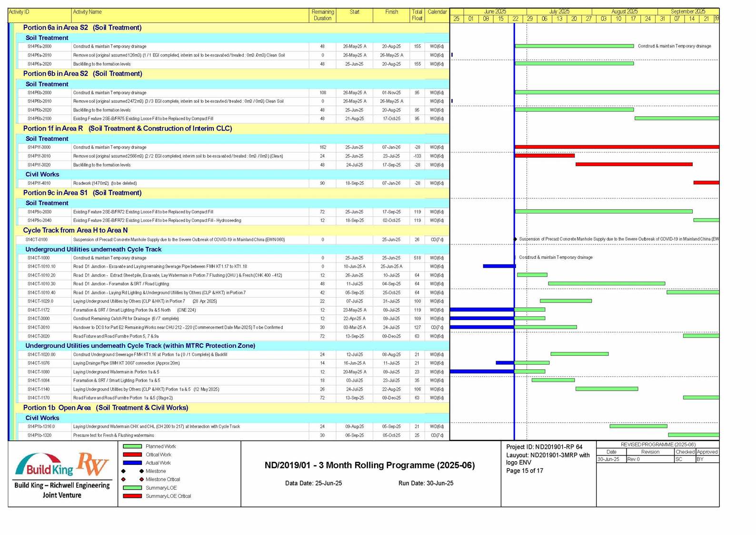Click the green Gantt bar for S14P1b-1316.0

tap(638, 426)
